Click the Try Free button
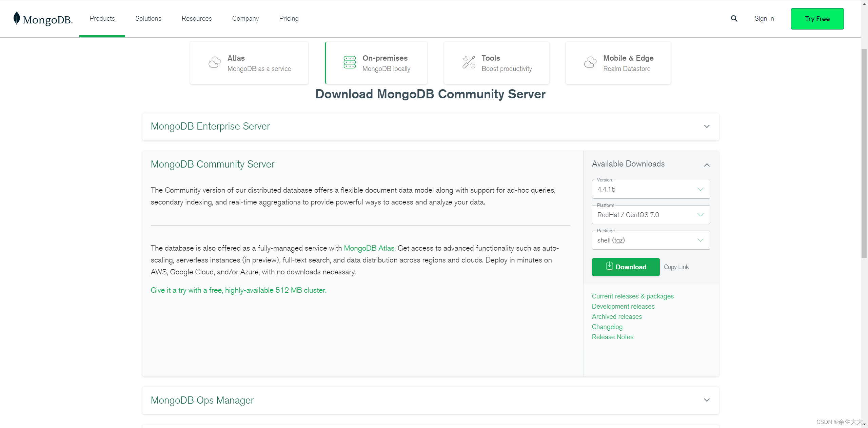 click(x=817, y=19)
